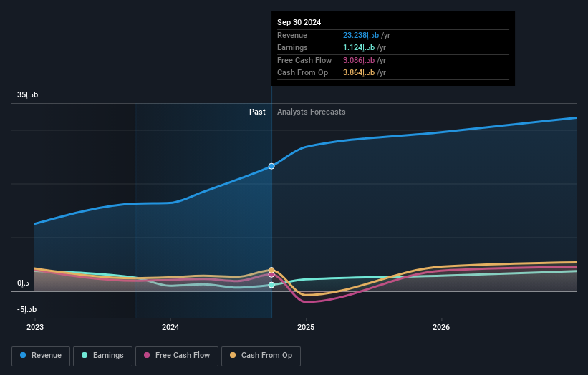Viewport: 588px width, 375px height.
Task: Toggle the Free Cash Flow legend button
Action: point(177,356)
